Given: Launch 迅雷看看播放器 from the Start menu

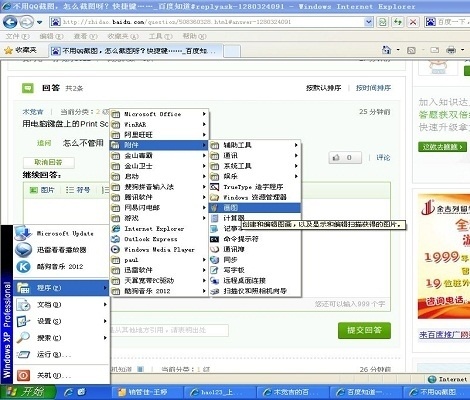Looking at the screenshot, I should pyautogui.click(x=61, y=250).
